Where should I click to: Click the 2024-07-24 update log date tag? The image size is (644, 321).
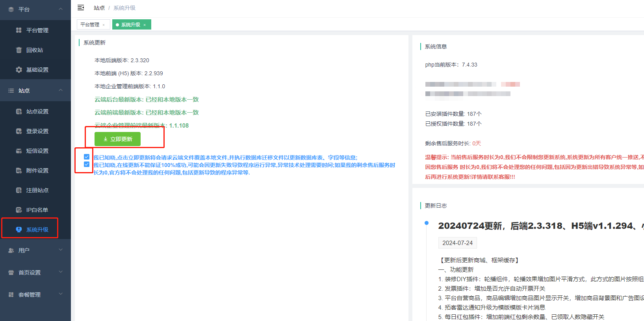click(x=457, y=243)
